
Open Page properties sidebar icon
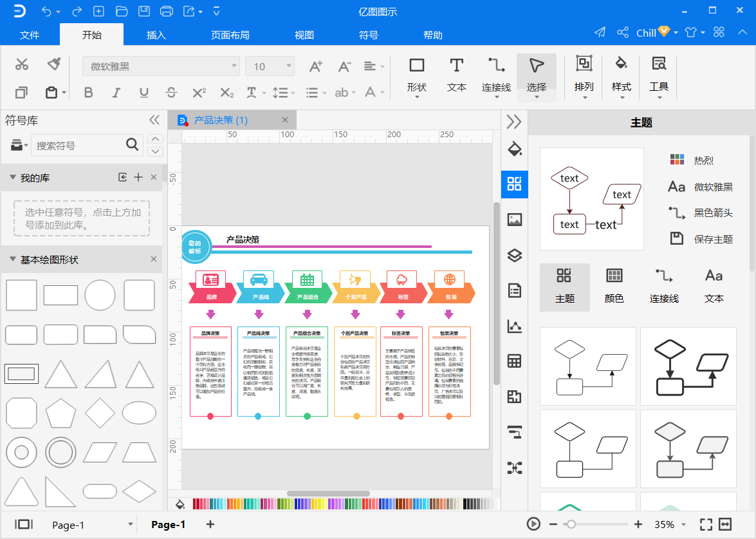515,290
